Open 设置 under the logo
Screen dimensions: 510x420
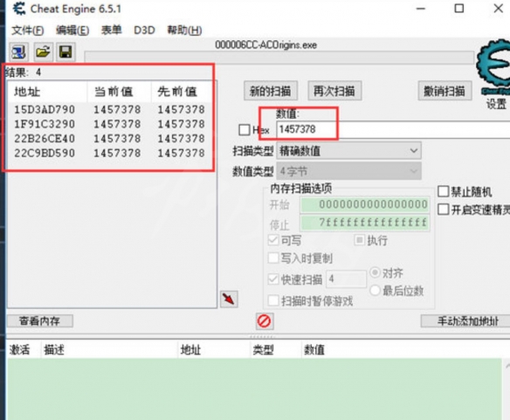[x=496, y=104]
